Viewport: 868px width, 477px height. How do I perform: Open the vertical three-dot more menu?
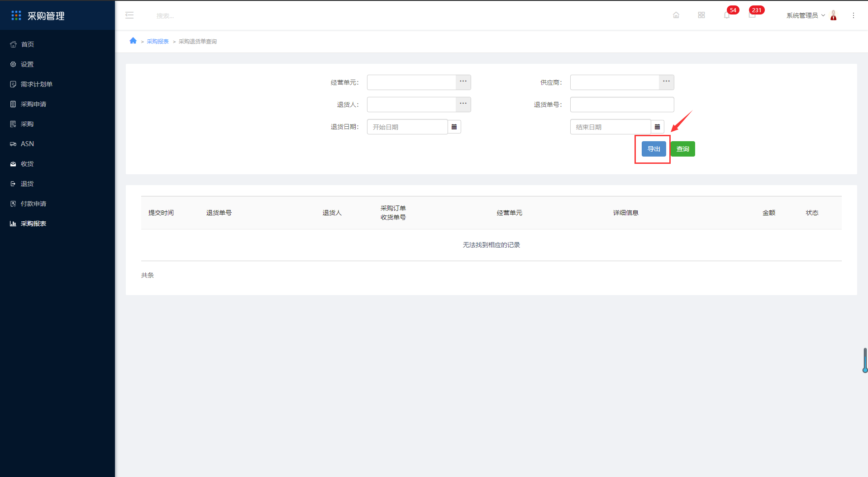[854, 15]
